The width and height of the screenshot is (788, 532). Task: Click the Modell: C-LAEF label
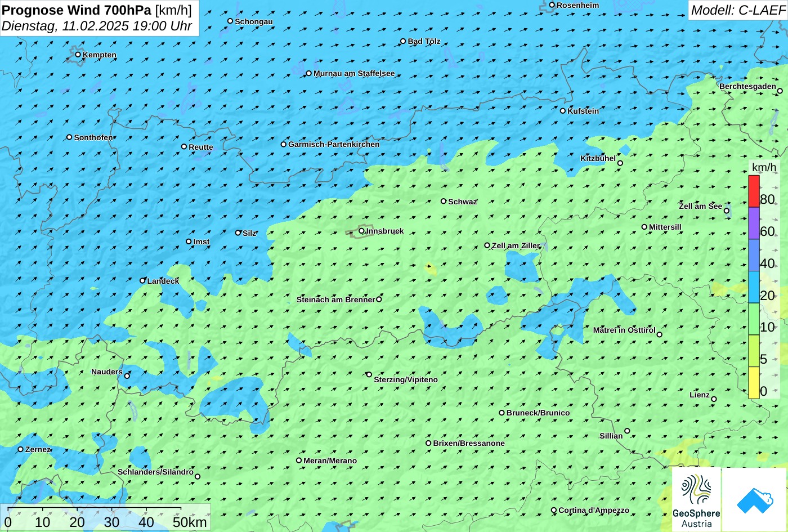738,10
